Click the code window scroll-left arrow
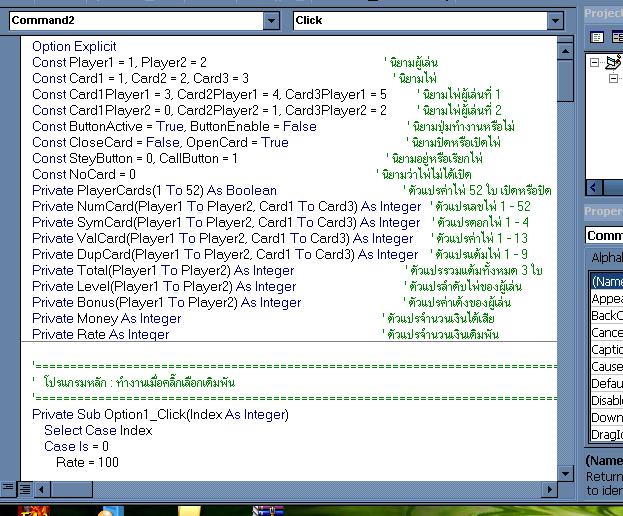This screenshot has height=516, width=623. (x=41, y=489)
